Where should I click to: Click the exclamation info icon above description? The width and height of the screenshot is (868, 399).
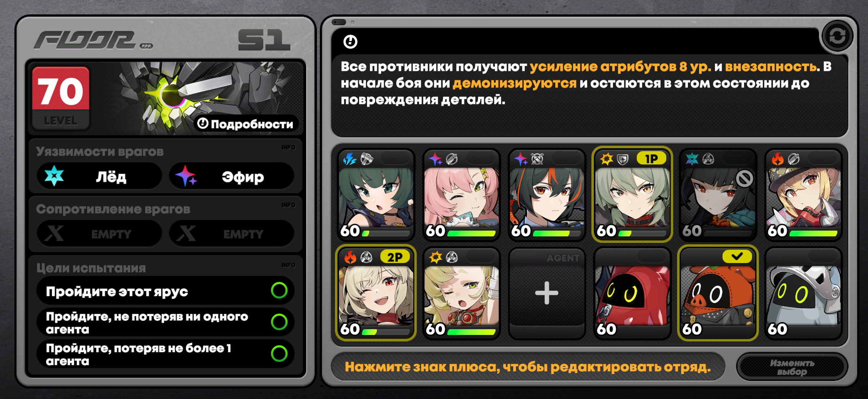click(x=350, y=42)
